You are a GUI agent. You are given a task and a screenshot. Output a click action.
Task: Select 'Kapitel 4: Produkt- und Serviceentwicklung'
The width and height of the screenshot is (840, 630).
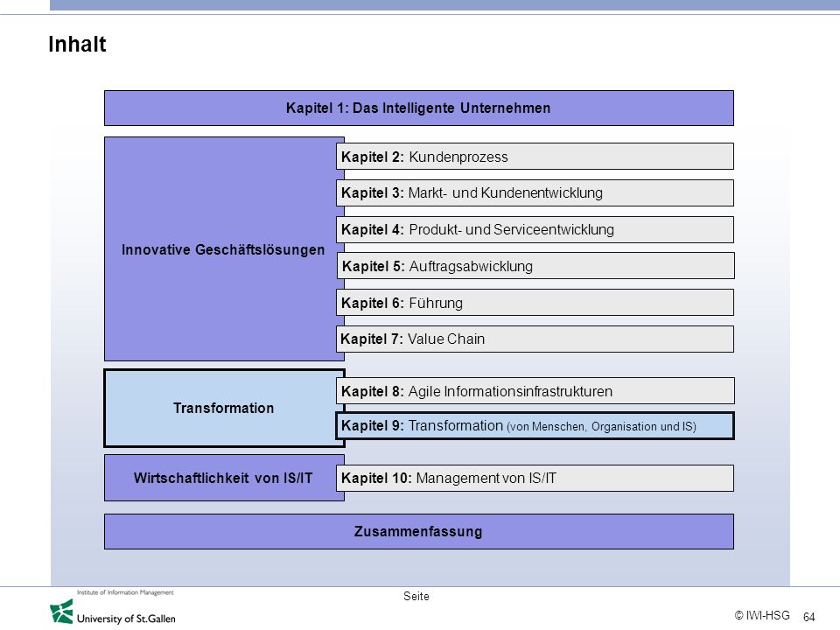(535, 229)
